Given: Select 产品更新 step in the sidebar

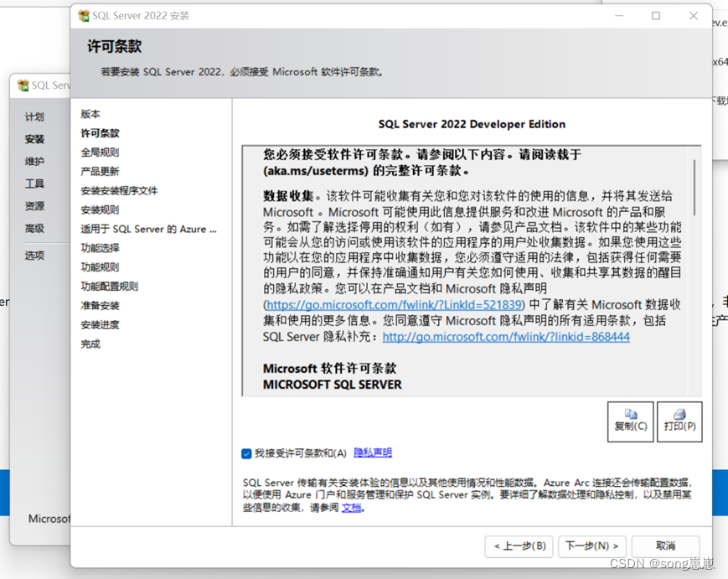Looking at the screenshot, I should (101, 171).
